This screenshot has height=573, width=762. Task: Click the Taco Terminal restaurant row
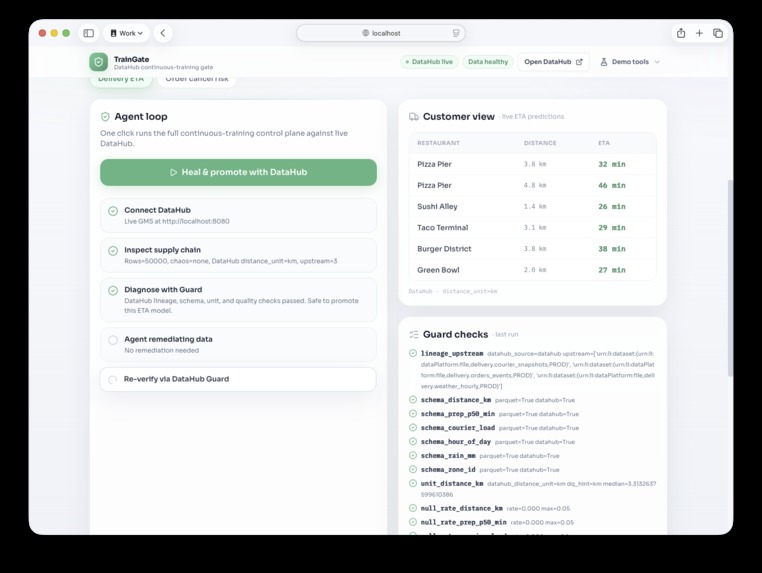533,227
